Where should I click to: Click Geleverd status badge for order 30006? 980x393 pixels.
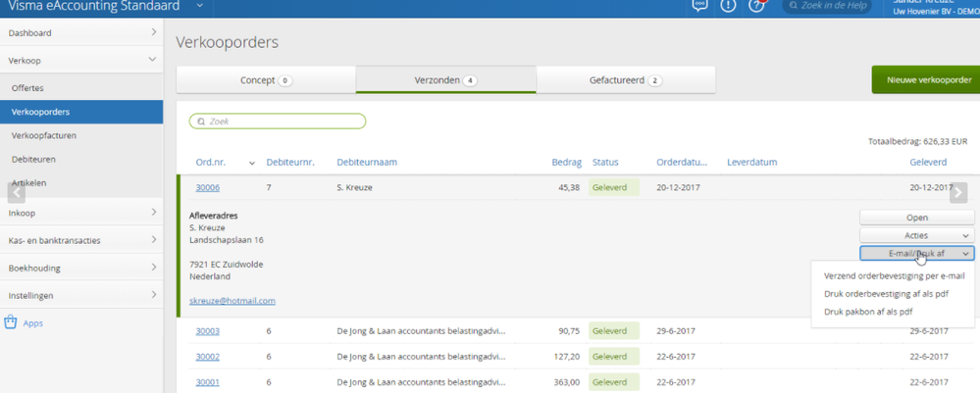click(614, 187)
